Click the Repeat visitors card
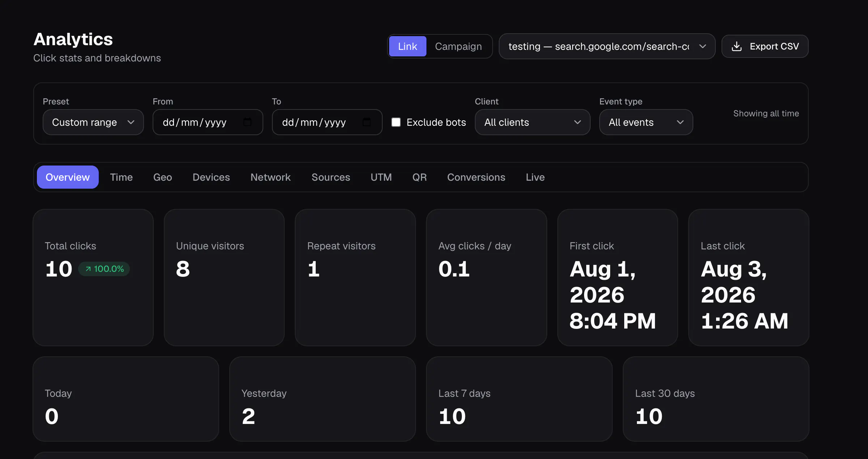The height and width of the screenshot is (459, 868). tap(355, 278)
